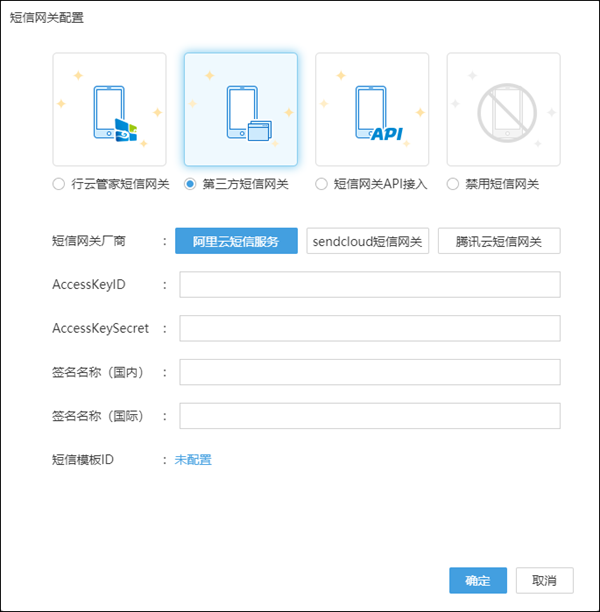Select the 第三方短信网关 radio button

191,184
